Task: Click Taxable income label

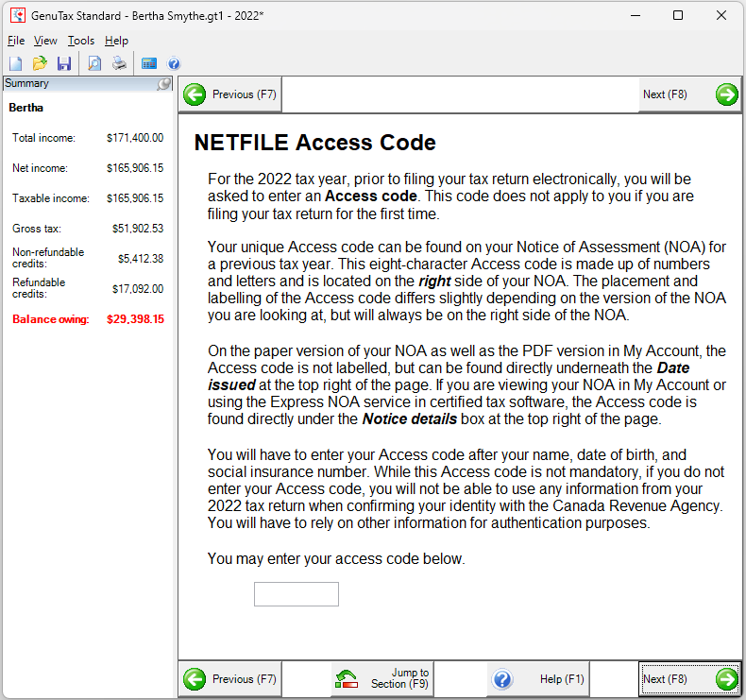Action: (x=51, y=198)
